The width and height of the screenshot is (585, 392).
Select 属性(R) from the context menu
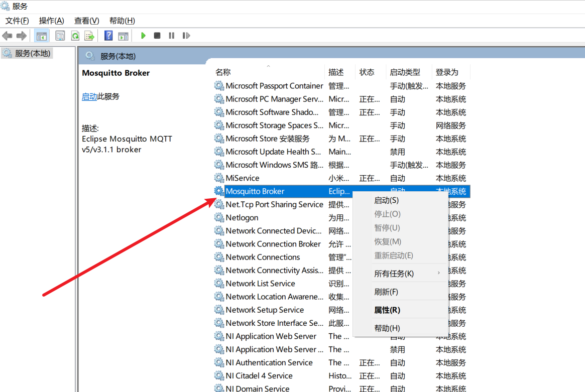point(387,310)
